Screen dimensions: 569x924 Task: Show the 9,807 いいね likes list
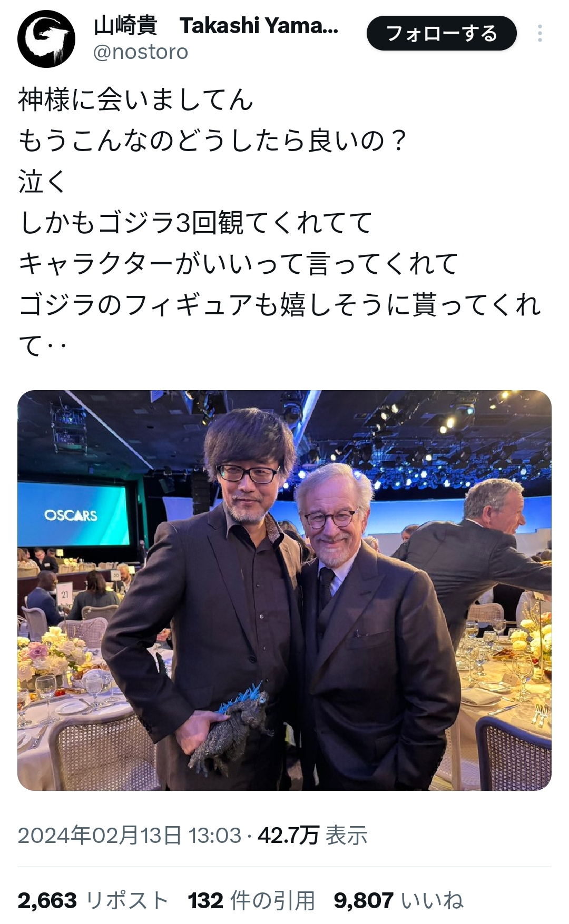click(x=399, y=901)
